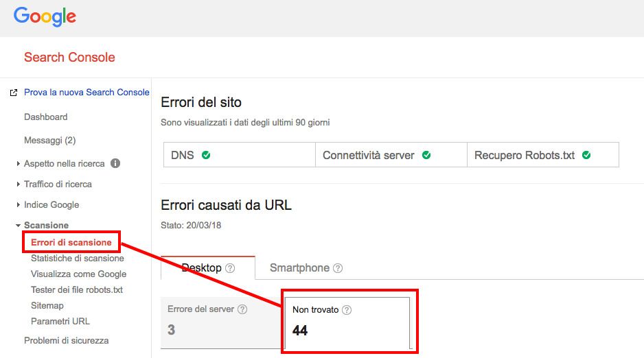
Task: Switch to the Desktop tab
Action: (208, 267)
